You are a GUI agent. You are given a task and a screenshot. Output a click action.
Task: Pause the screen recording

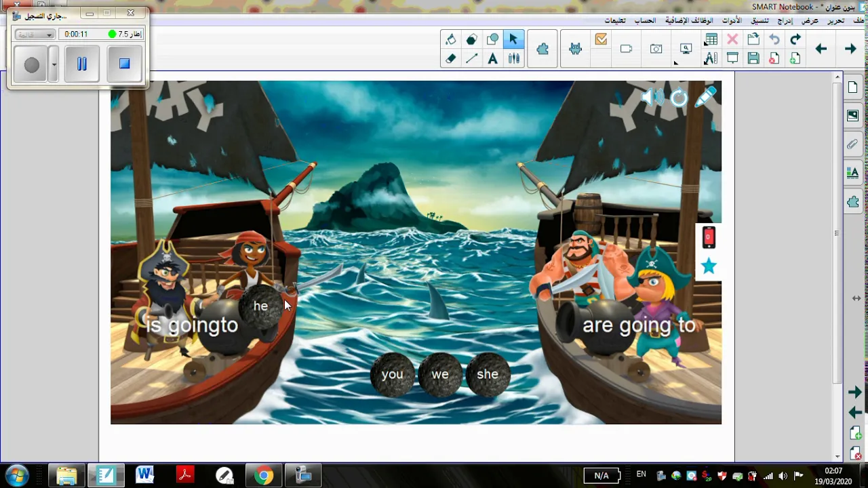point(82,64)
